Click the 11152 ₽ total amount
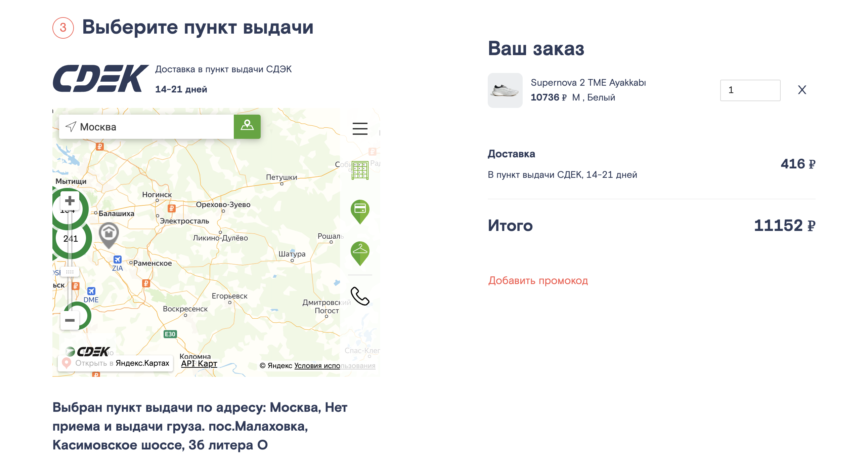This screenshot has width=868, height=476. tap(784, 225)
